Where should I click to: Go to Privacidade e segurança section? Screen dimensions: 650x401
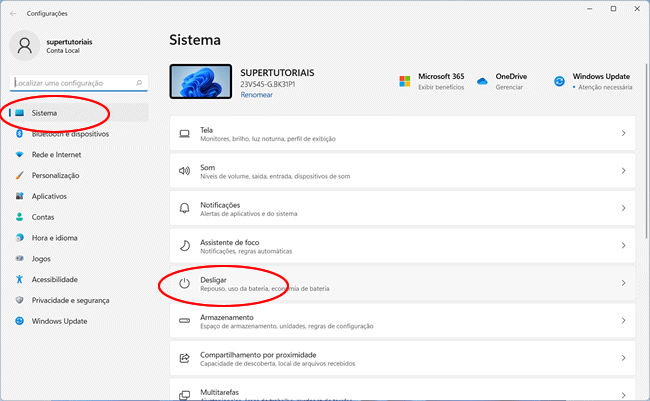coord(68,300)
